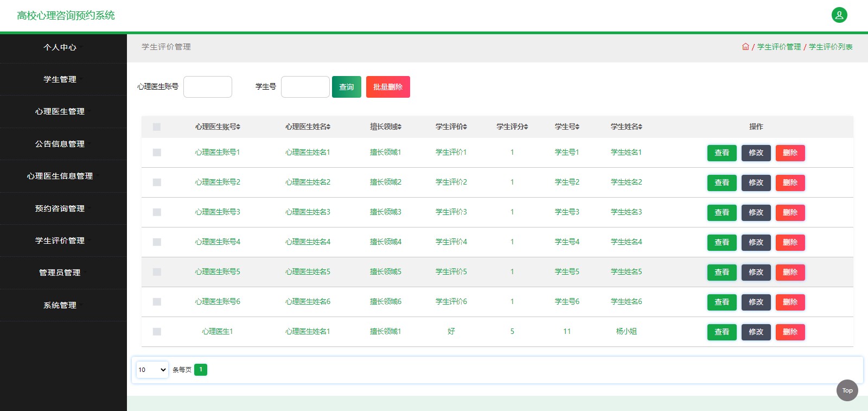The height and width of the screenshot is (411, 868).
Task: Open 预约咨询管理 in the sidebar
Action: (60, 208)
